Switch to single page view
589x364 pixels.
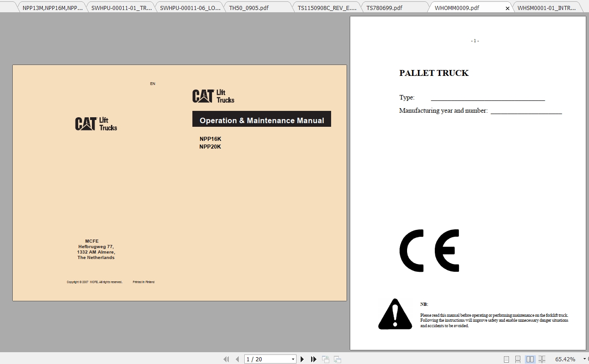[x=507, y=359]
